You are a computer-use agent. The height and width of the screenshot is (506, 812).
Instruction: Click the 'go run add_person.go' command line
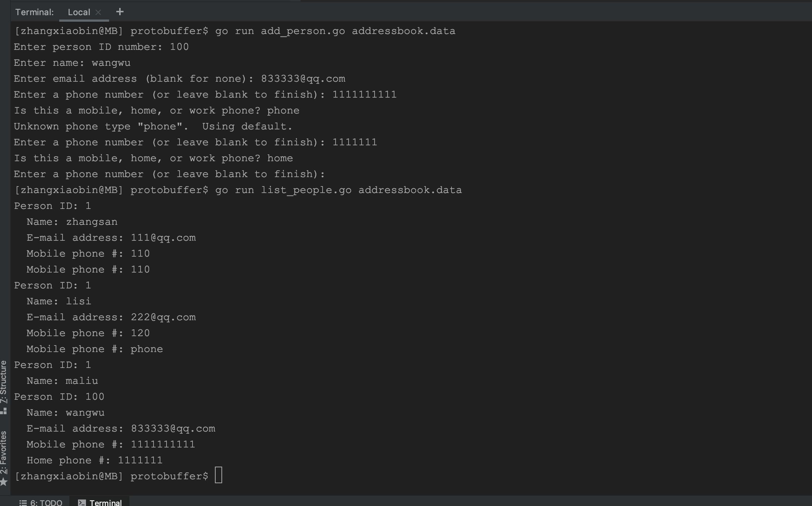tap(235, 31)
